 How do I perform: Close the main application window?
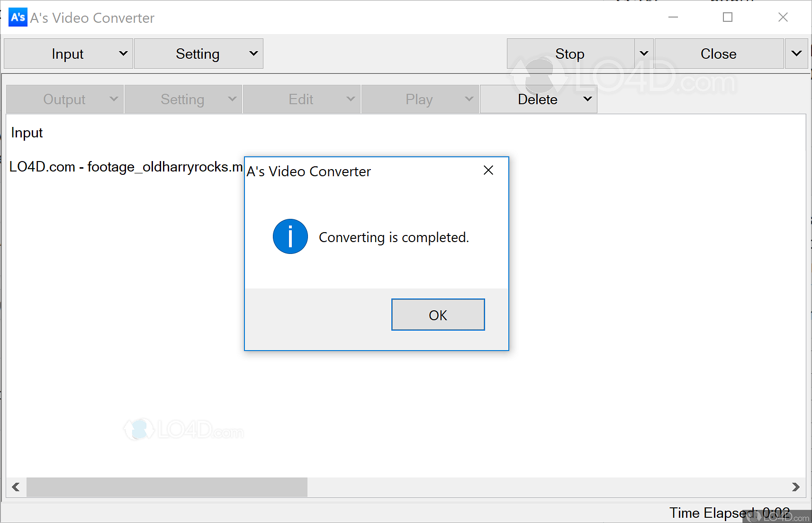click(783, 18)
